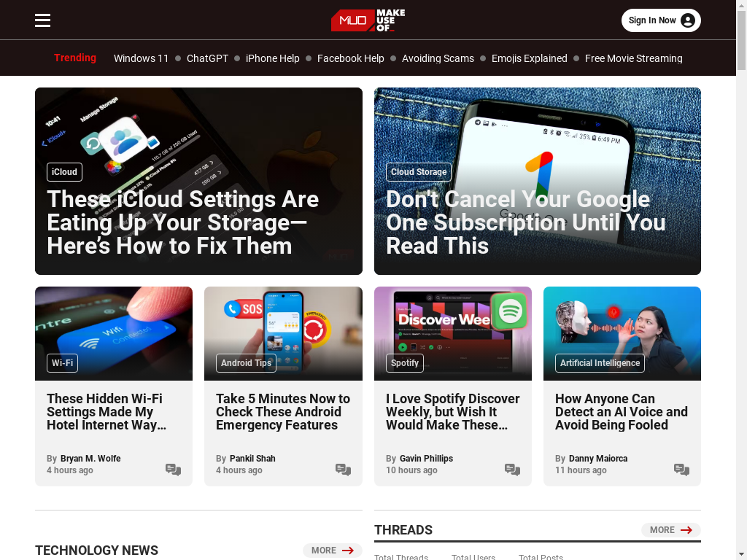Open comments on the Spotify Discover Weekly article
The image size is (747, 560).
512,470
